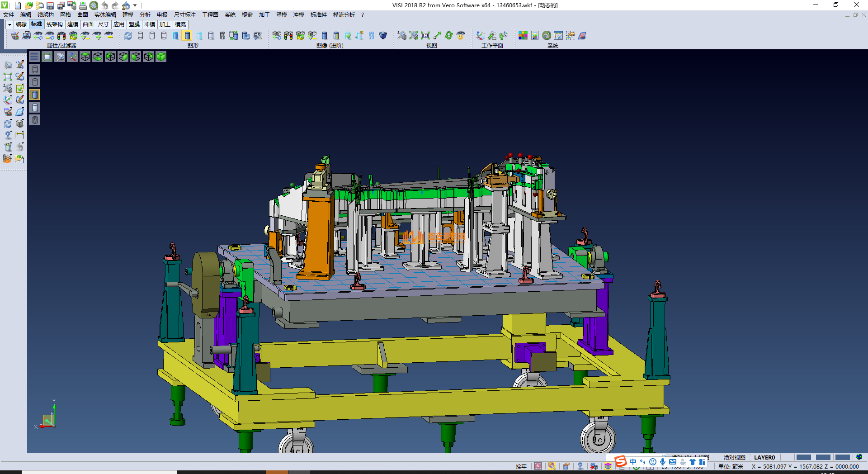Click the wrench system settings icon
Screen dimensions: 868x474
point(547,35)
